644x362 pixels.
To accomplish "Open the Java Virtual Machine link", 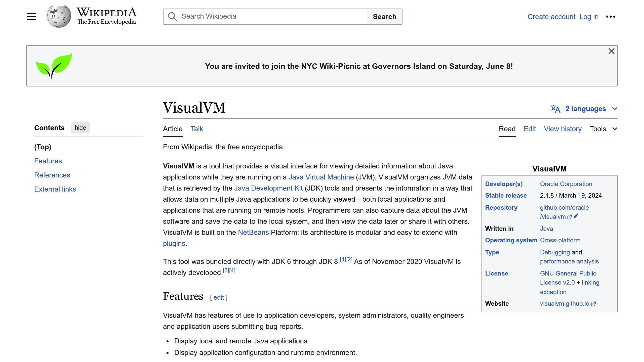I will tap(321, 177).
